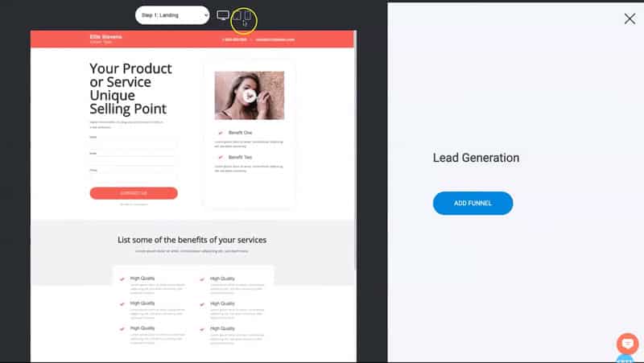Screen dimensions: 644x363
Task: Click the 'Benefit Two' text
Action: 240,157
